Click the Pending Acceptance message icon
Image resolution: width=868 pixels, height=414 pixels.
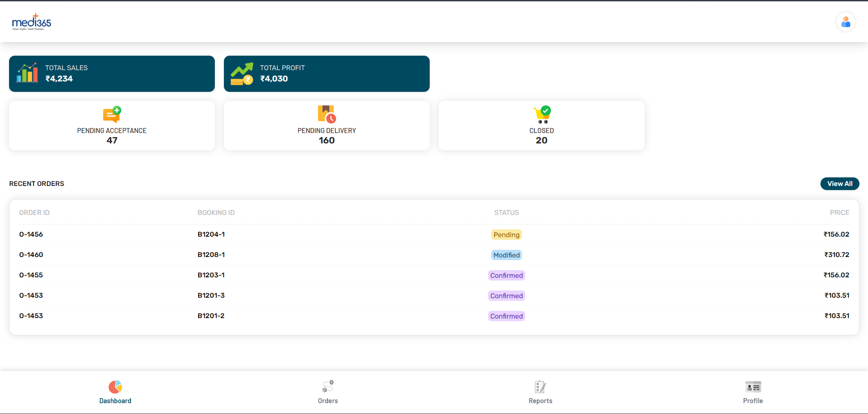(x=112, y=114)
